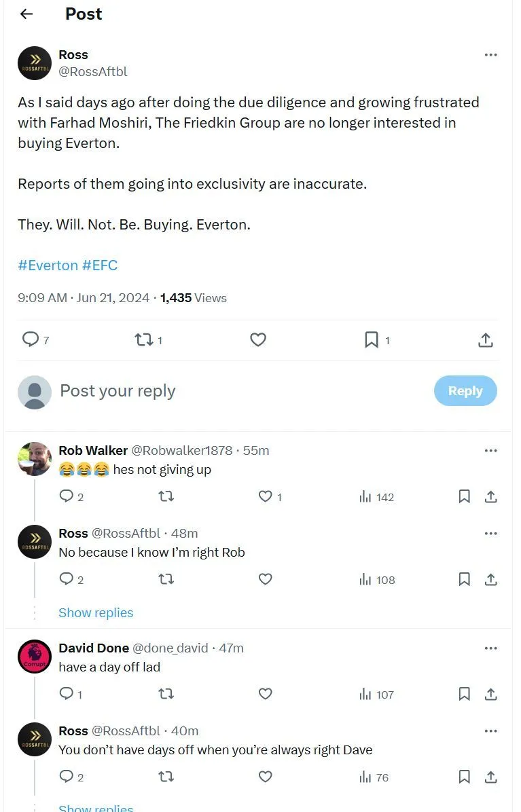Like the main post by Ross
Screen dimensions: 521x812
click(258, 339)
